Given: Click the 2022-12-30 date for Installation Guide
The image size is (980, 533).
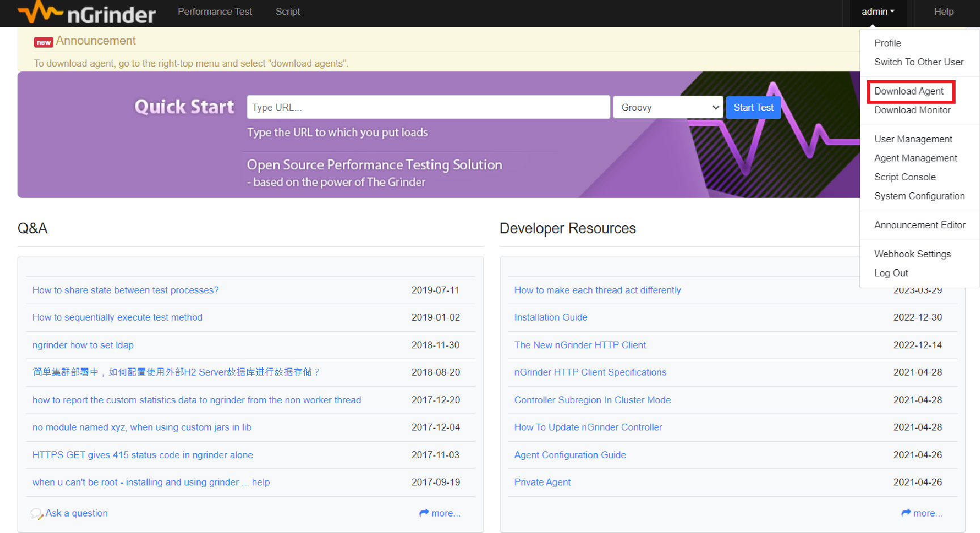Looking at the screenshot, I should click(918, 317).
